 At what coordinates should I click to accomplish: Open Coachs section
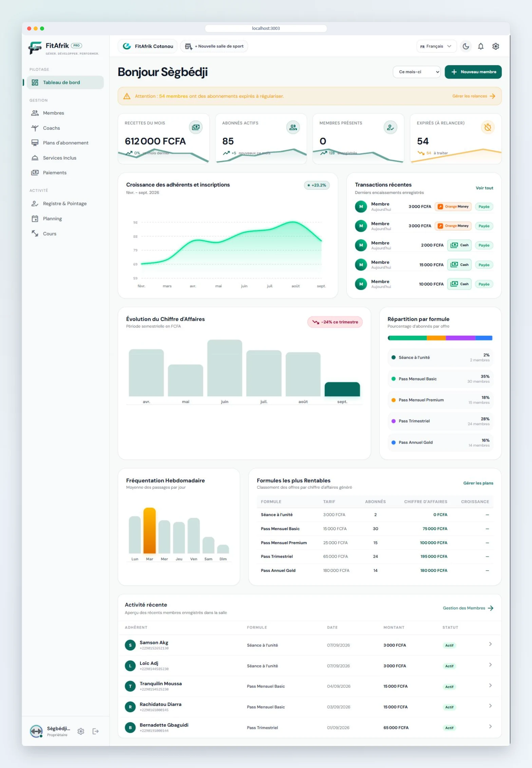click(65, 128)
